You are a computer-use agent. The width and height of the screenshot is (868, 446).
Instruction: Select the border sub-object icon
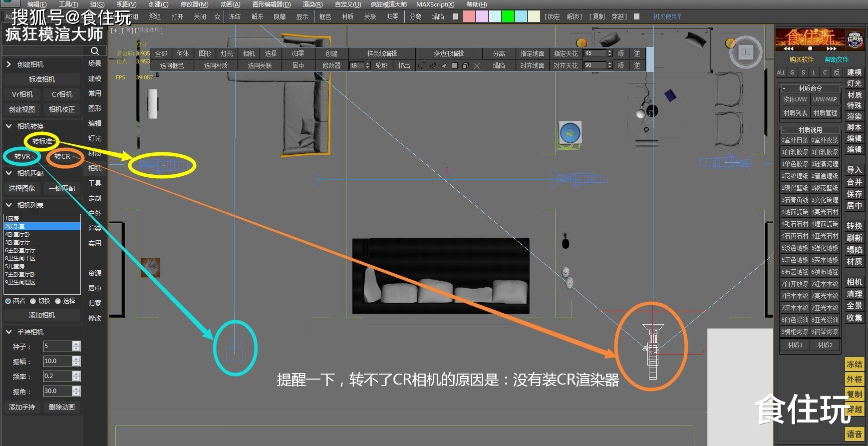pos(443,65)
